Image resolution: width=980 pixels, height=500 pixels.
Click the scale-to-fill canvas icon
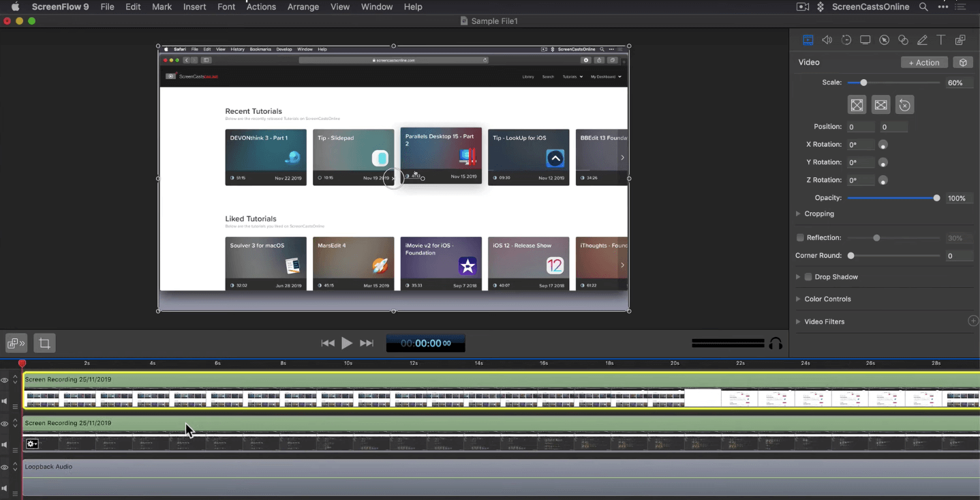[881, 105]
